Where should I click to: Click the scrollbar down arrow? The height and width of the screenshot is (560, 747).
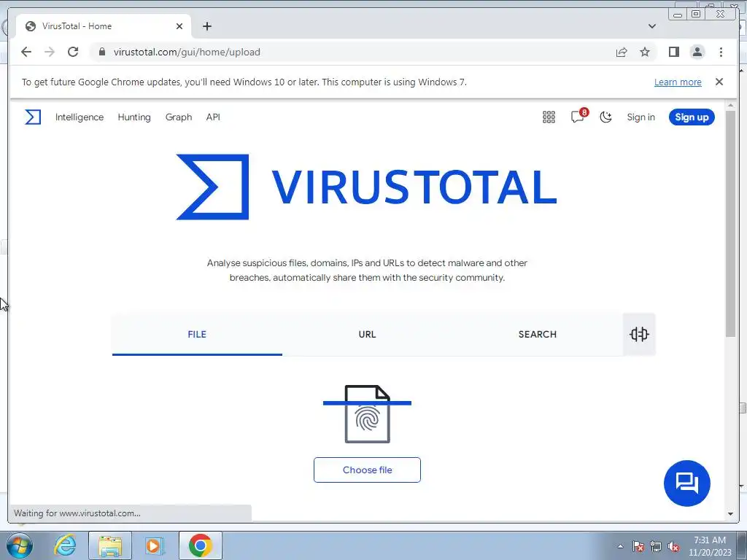coord(731,514)
